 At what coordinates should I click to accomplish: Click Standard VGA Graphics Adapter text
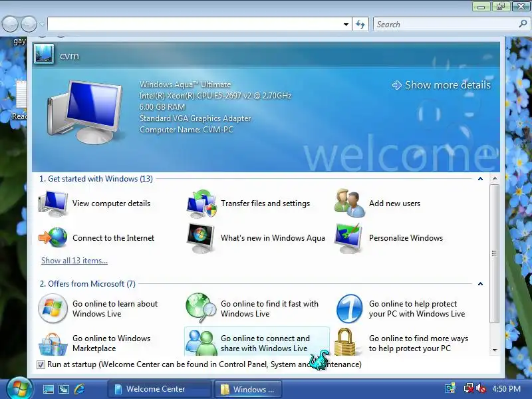pyautogui.click(x=195, y=118)
